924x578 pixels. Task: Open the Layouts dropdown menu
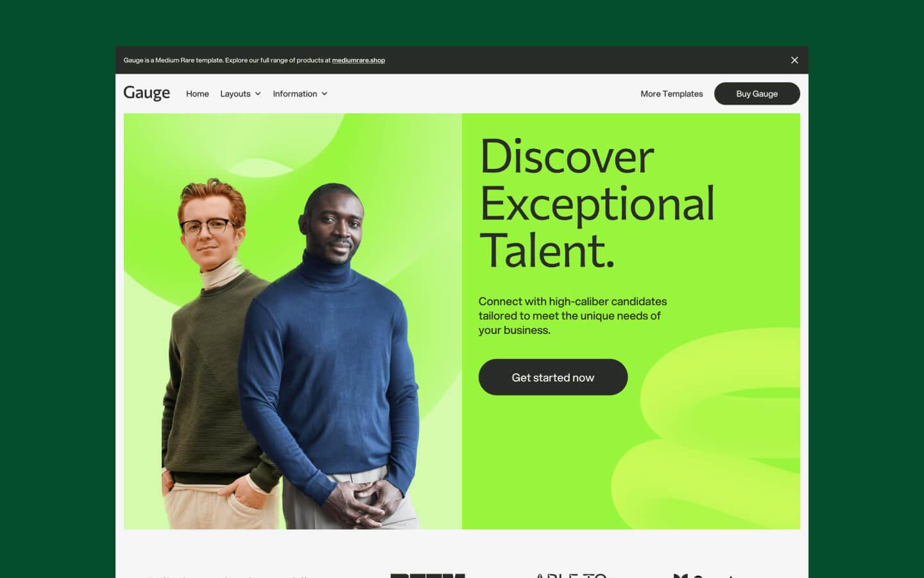click(241, 94)
